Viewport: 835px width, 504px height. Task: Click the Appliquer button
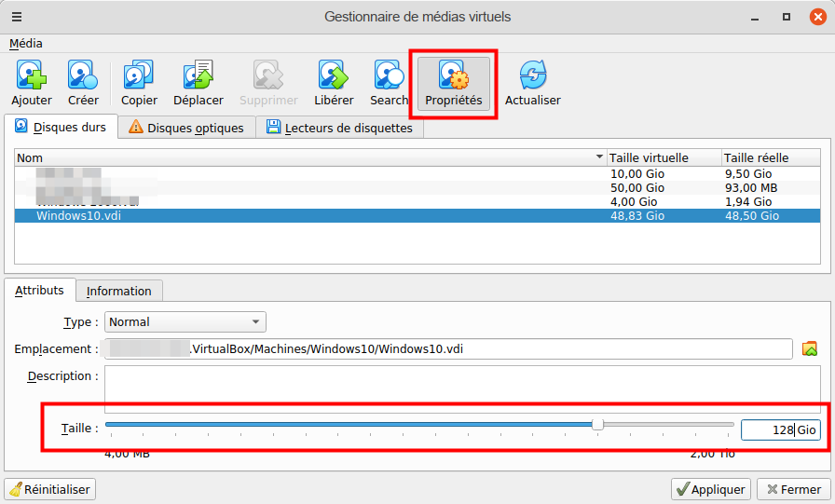[711, 489]
